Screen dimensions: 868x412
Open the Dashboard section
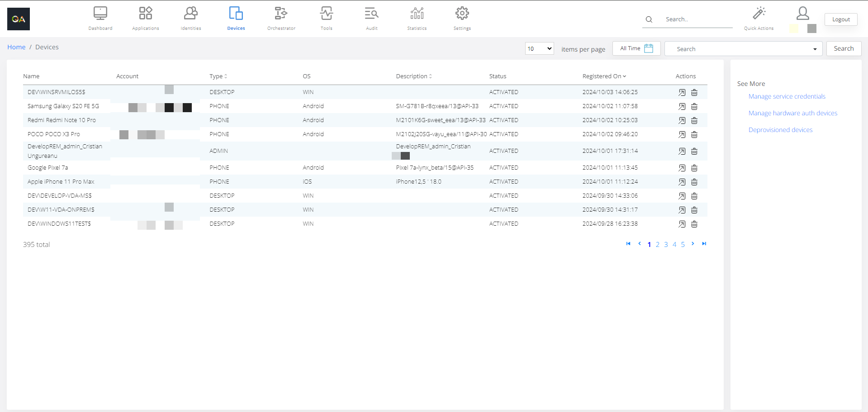100,18
